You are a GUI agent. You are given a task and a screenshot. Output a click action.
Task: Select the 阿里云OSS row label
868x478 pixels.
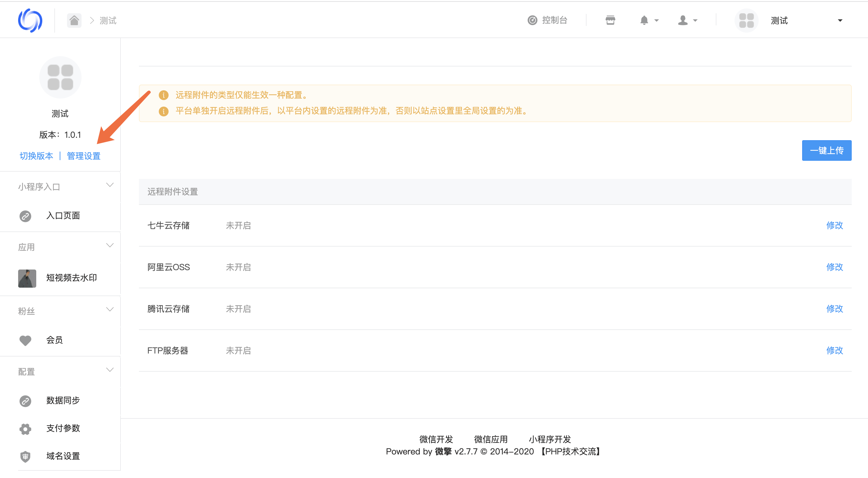point(169,267)
